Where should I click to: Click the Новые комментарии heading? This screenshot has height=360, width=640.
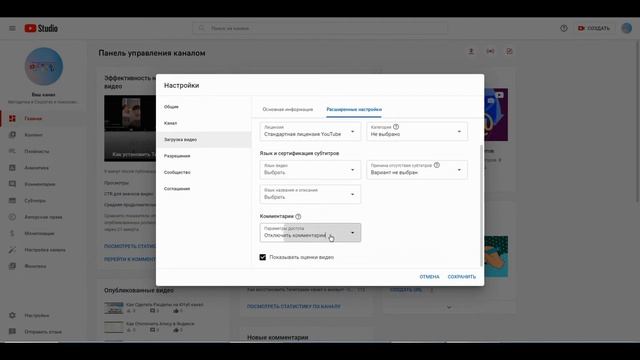(278, 338)
